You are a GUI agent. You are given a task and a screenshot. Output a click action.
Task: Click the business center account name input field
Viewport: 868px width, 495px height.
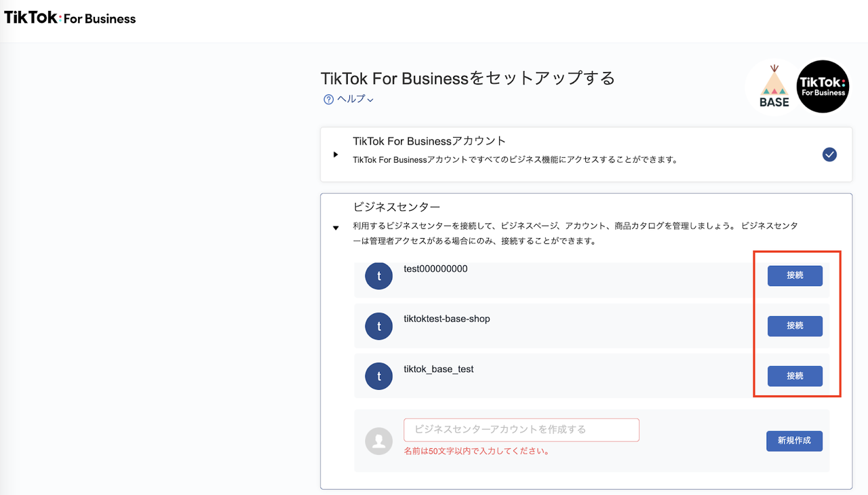point(521,430)
